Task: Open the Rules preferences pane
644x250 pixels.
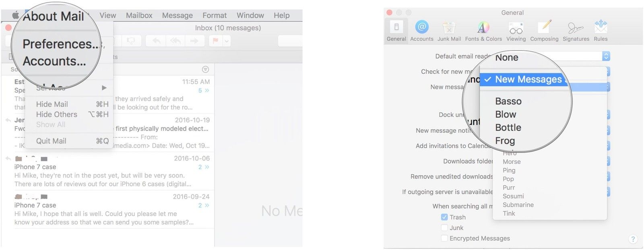Action: 601,31
